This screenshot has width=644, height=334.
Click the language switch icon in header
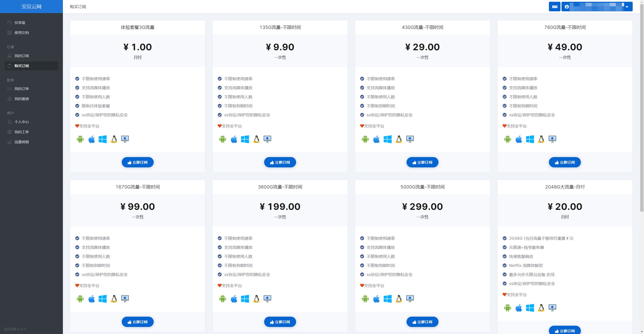coord(554,7)
